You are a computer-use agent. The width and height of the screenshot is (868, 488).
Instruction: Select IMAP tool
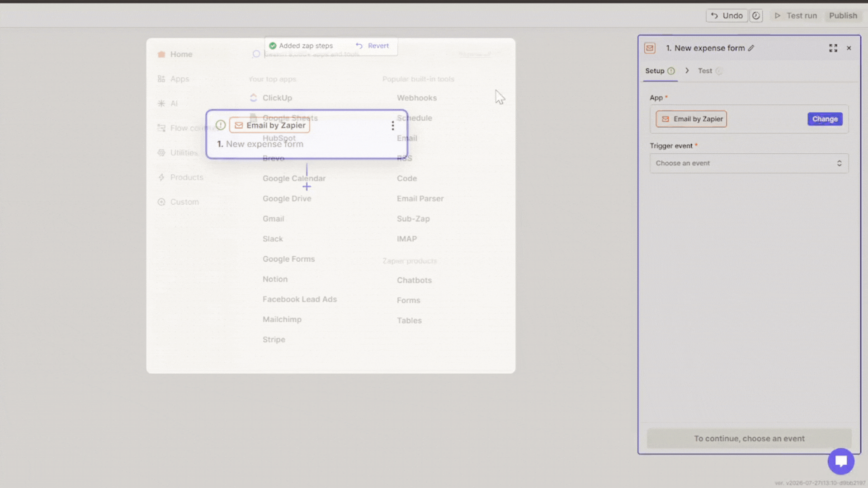(x=406, y=239)
